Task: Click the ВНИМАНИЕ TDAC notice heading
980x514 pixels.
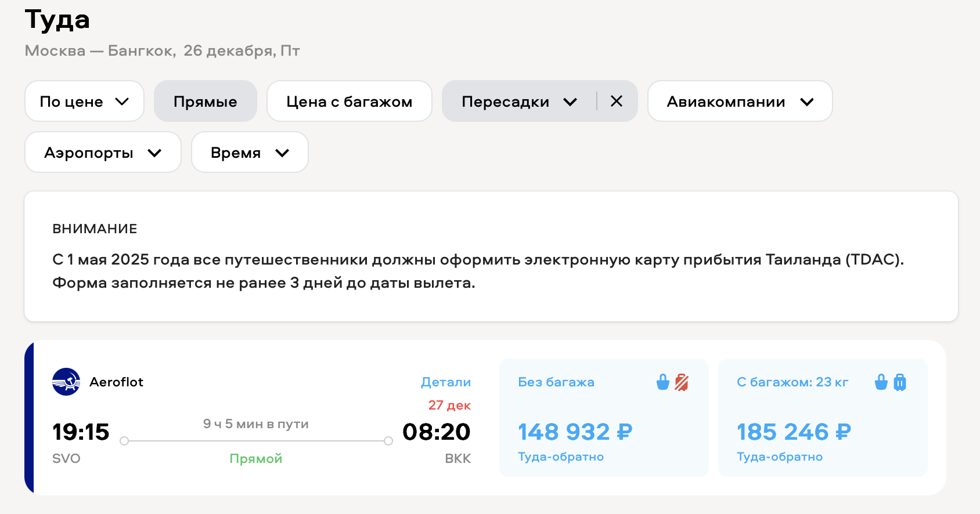Action: pyautogui.click(x=95, y=229)
